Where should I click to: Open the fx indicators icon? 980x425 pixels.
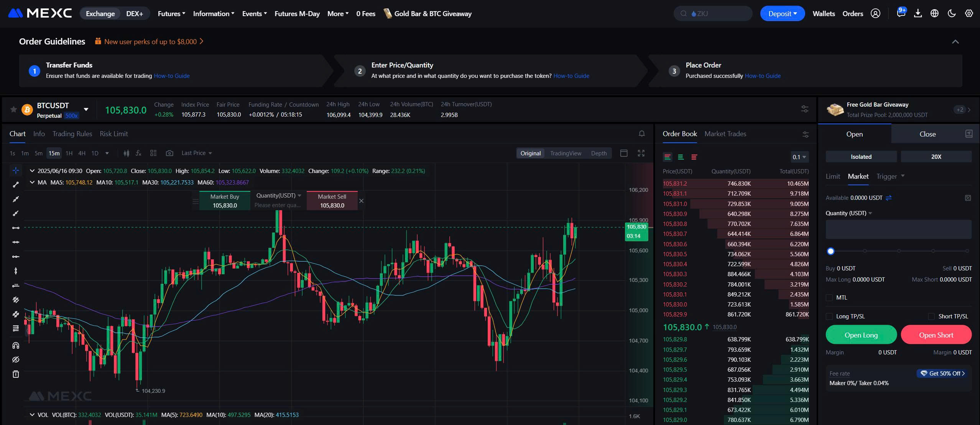click(139, 153)
